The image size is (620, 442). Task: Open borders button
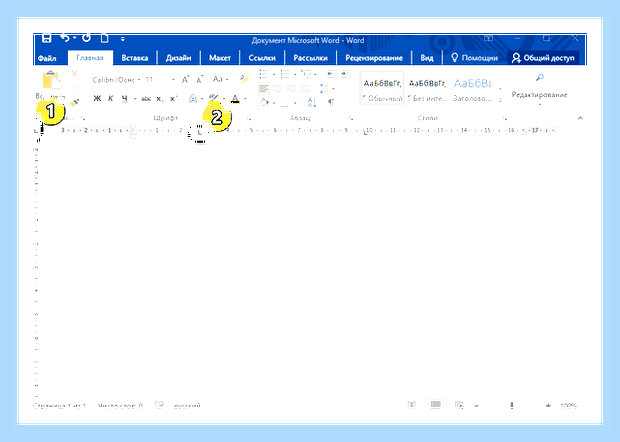point(285,103)
